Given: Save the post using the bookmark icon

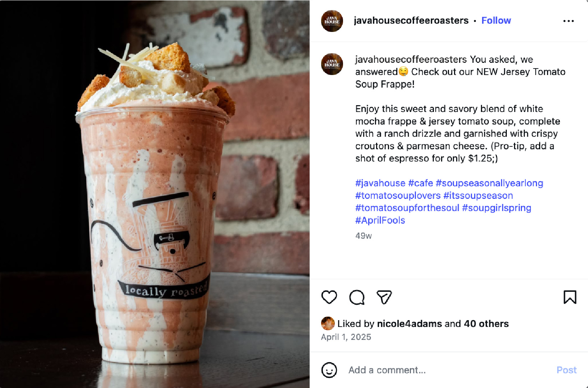Looking at the screenshot, I should click(570, 297).
